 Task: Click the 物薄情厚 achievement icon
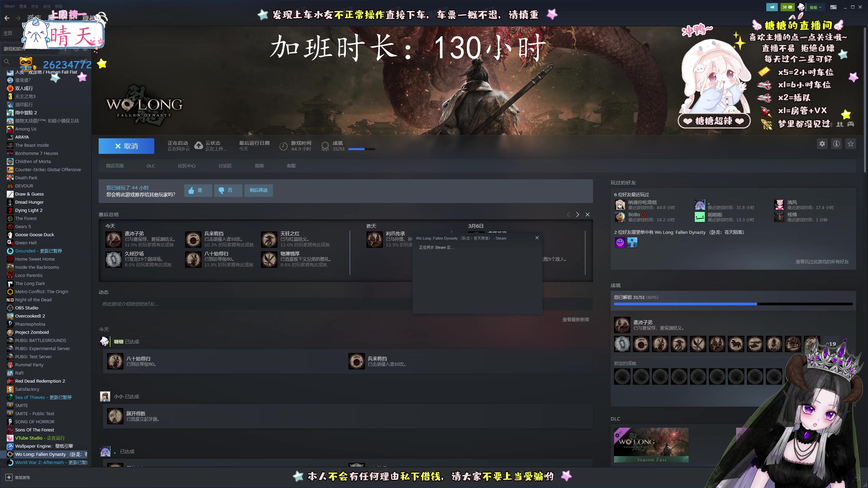[269, 260]
